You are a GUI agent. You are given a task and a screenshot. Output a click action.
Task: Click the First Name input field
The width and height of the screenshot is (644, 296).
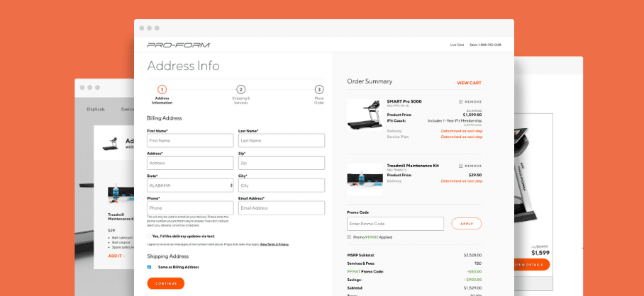click(x=190, y=141)
